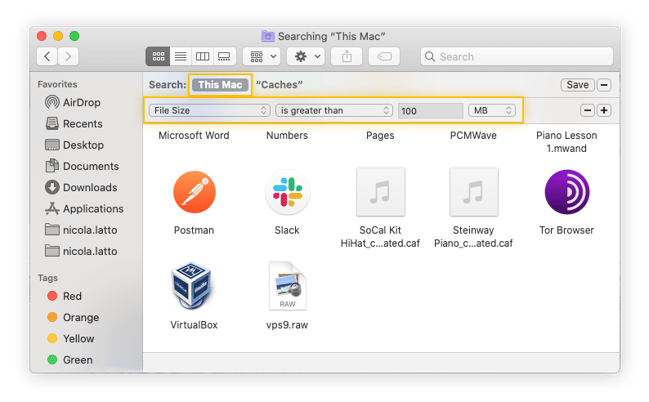
Task: Switch to column view
Action: pyautogui.click(x=202, y=56)
